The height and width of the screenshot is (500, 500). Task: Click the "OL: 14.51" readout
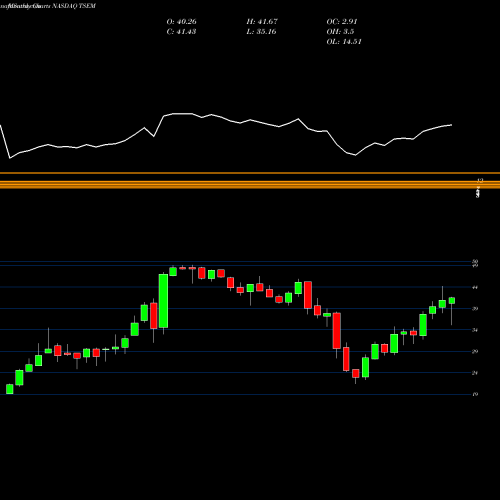pyautogui.click(x=344, y=42)
